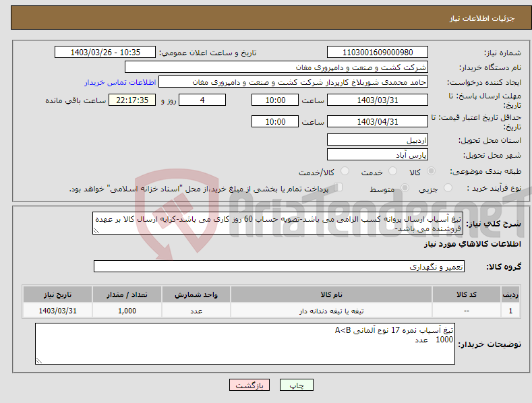Image resolution: width=532 pixels, height=403 pixels.
Task: Click the جزئیات اطلاعات نیاز header title
Action: [482, 18]
